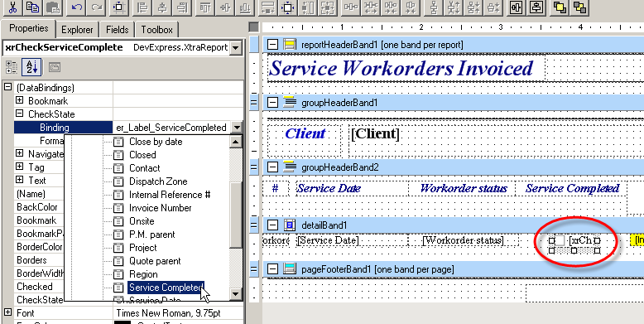
Task: Align selected controls by bottom edges
Action: pyautogui.click(x=245, y=7)
